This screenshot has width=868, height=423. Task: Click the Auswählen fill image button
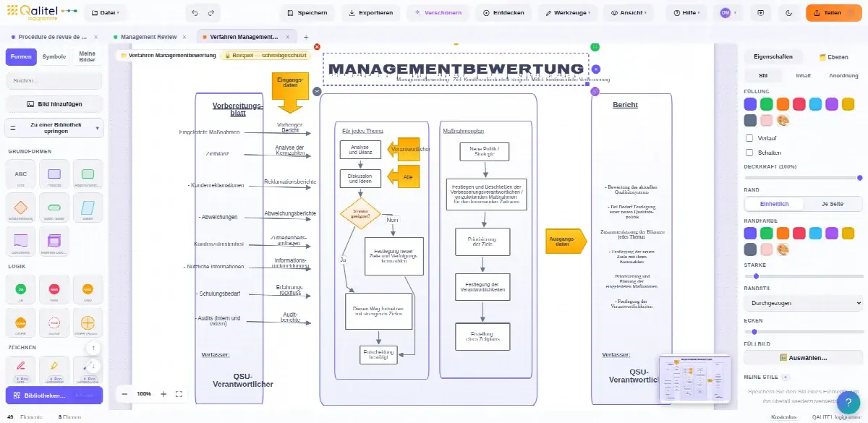(x=804, y=357)
